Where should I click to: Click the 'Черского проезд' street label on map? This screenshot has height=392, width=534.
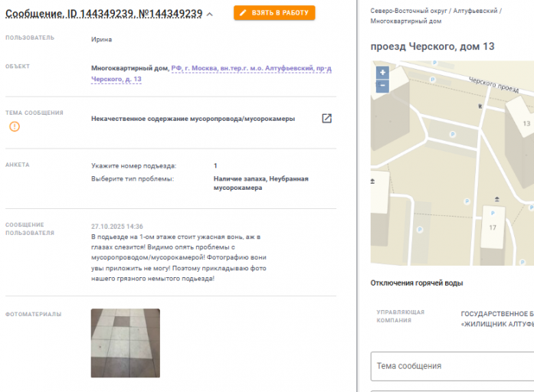[x=494, y=85]
